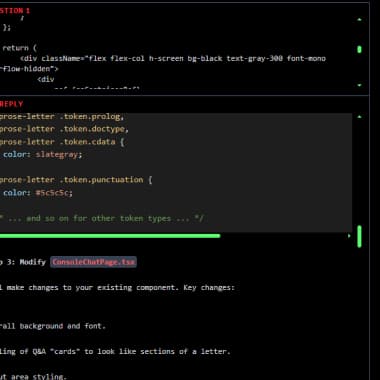
Task: Click the reply panel scroll-up arrow
Action: [359, 117]
